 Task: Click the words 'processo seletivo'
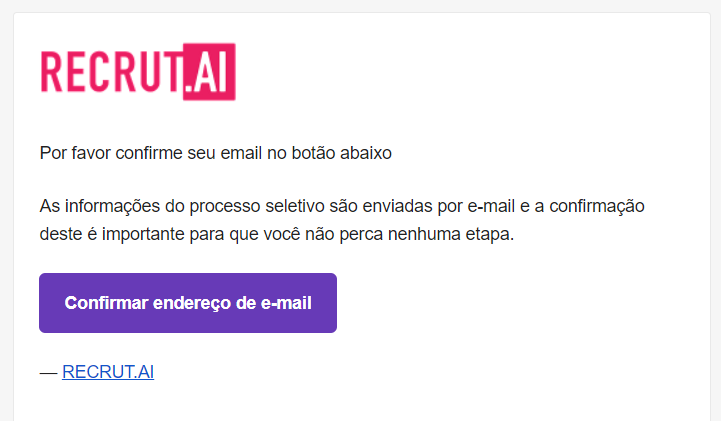coord(263,206)
